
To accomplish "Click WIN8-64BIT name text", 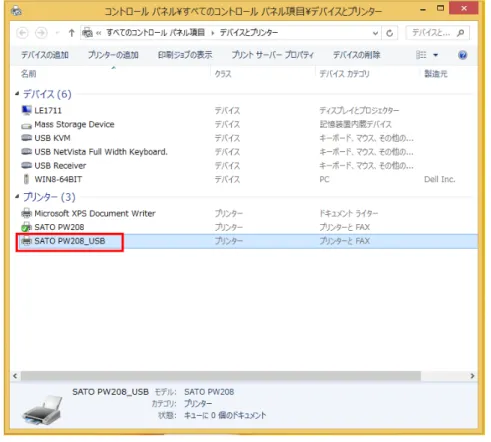I will 58,179.
